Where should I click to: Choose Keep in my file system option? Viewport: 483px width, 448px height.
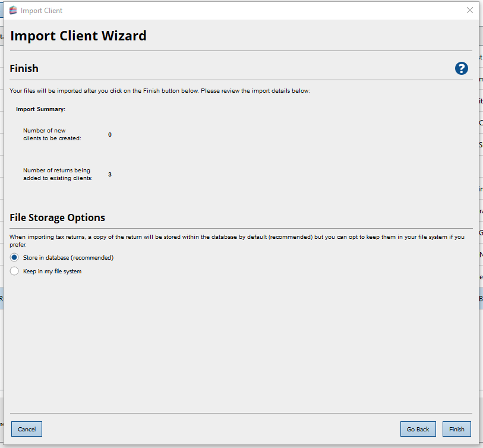pos(15,271)
